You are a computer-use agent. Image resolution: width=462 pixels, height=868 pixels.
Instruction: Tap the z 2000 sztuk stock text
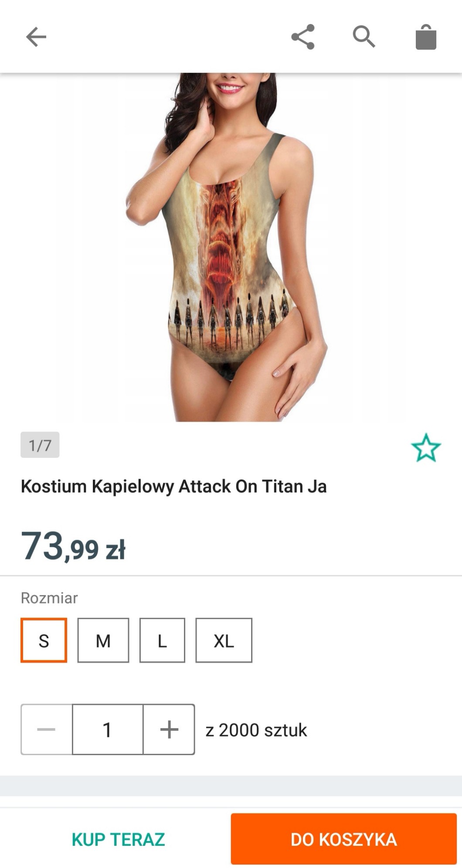coord(256,730)
